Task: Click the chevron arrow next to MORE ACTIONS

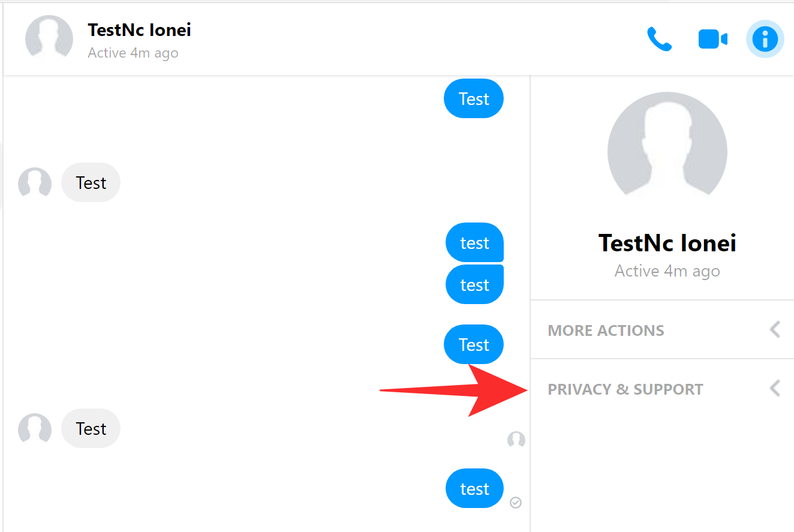Action: [775, 329]
